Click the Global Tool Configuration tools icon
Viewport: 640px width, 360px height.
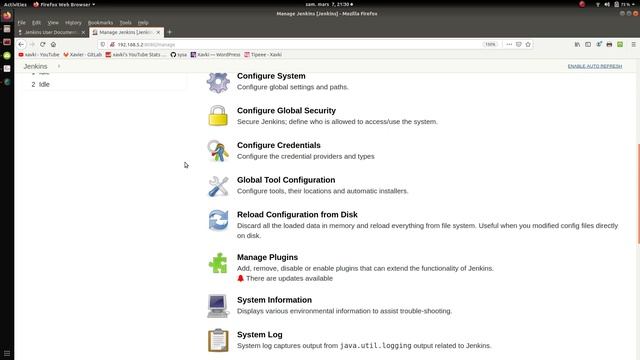click(x=218, y=186)
